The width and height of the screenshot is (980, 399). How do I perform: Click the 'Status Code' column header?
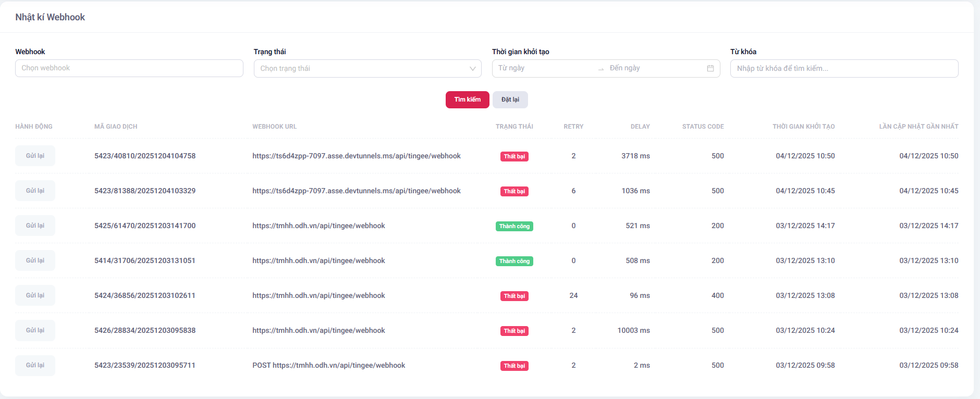pyautogui.click(x=703, y=127)
